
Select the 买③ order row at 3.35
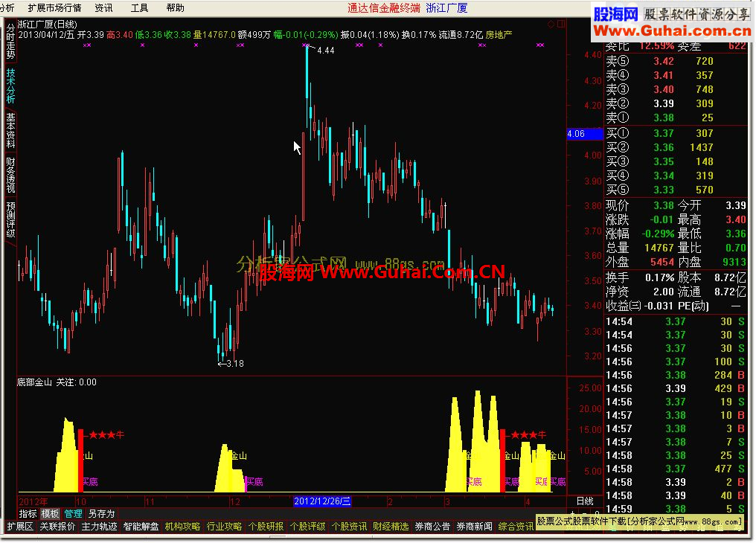click(x=676, y=162)
